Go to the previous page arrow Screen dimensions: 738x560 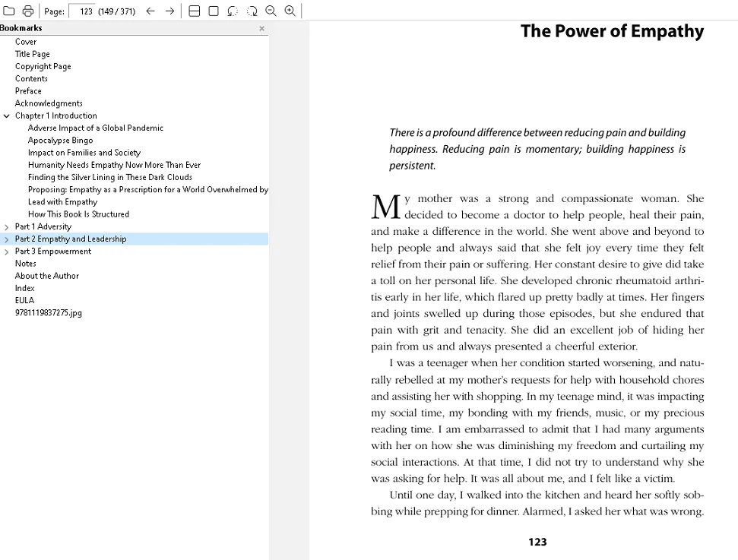pyautogui.click(x=150, y=11)
